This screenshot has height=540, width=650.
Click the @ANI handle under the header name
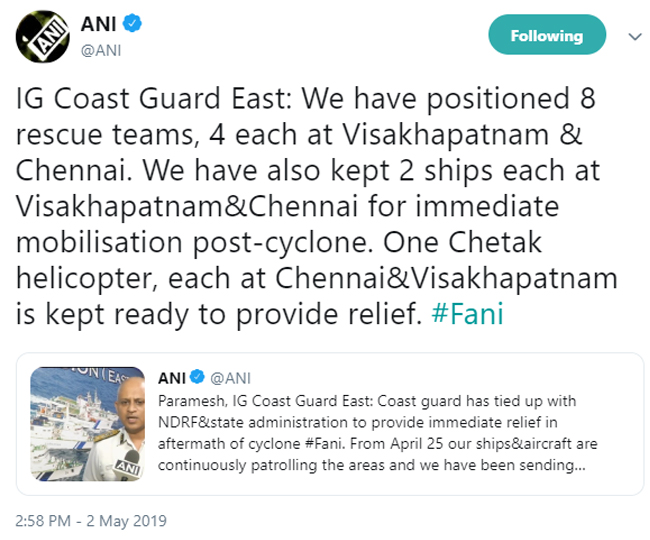click(101, 51)
